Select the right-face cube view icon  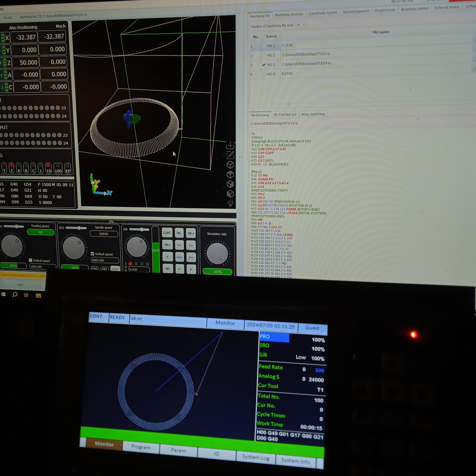pyautogui.click(x=230, y=184)
